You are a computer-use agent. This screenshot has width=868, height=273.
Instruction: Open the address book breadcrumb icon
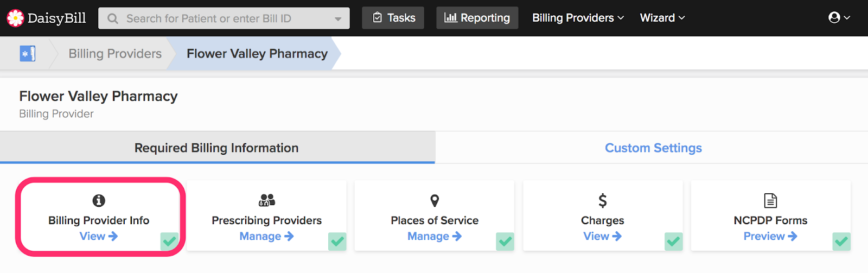tap(28, 54)
